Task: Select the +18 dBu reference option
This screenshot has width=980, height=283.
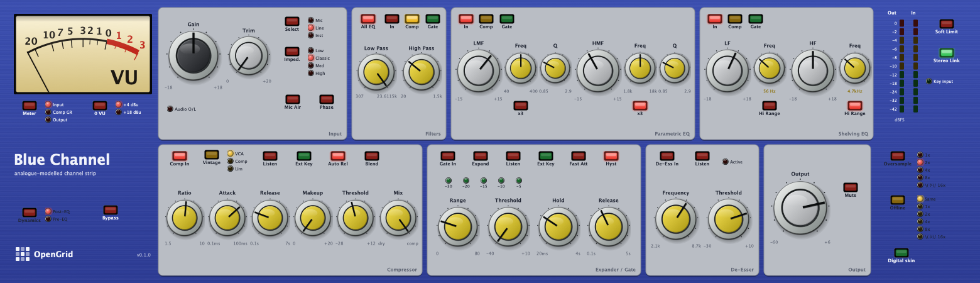Action: (x=118, y=112)
